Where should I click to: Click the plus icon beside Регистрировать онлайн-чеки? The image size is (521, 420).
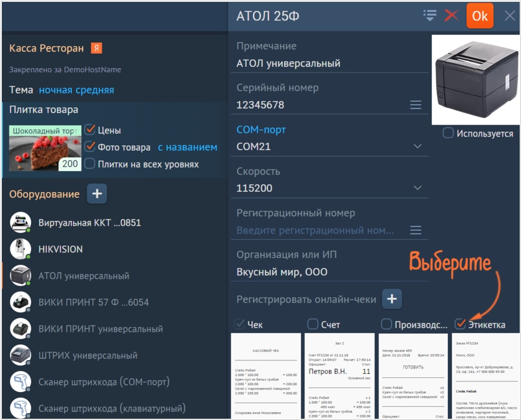(391, 299)
